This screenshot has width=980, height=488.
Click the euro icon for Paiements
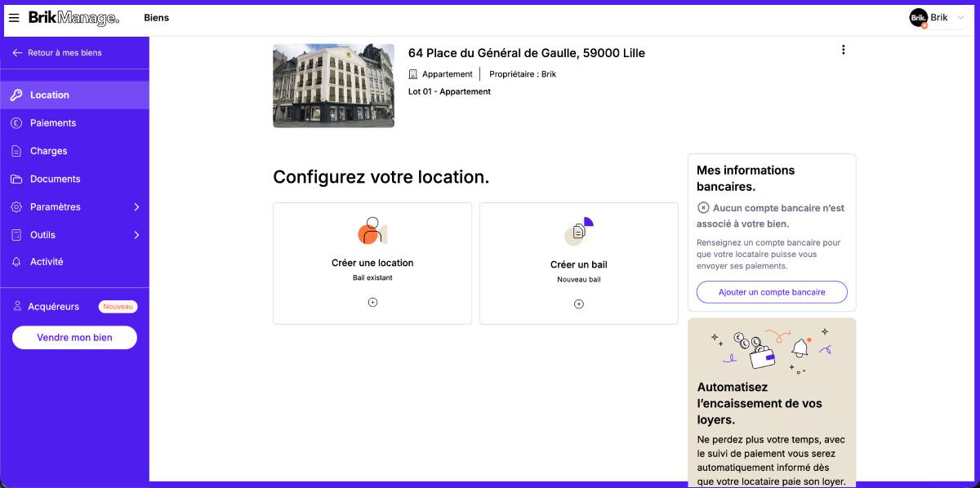[x=16, y=123]
